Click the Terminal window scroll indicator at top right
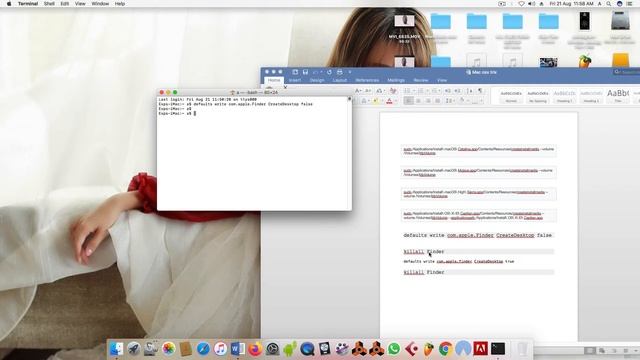Screen dimensions: 640x360 pos(349,99)
